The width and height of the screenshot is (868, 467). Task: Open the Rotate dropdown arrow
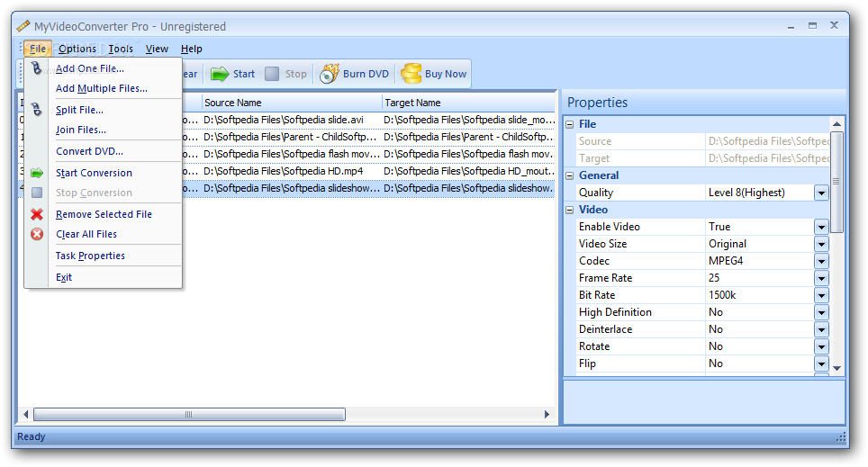click(x=821, y=347)
